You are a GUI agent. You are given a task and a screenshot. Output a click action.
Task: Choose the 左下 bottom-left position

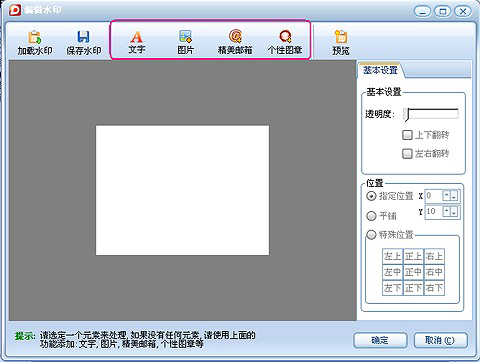(392, 288)
